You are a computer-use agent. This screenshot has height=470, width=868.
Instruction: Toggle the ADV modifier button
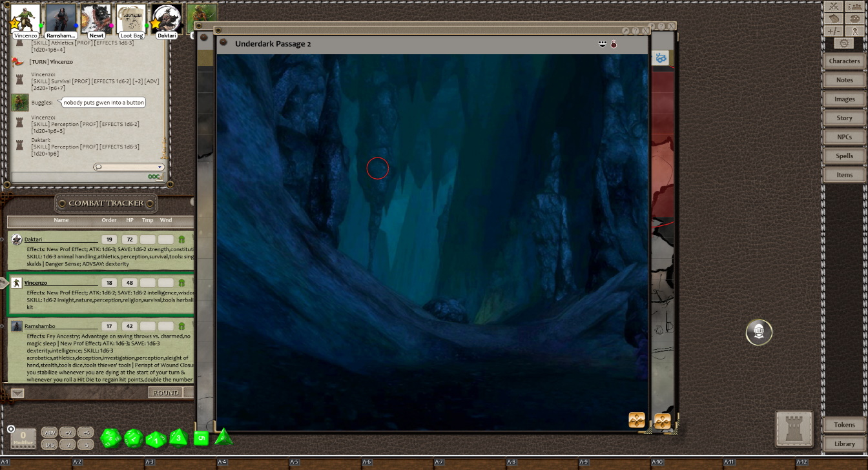(49, 433)
